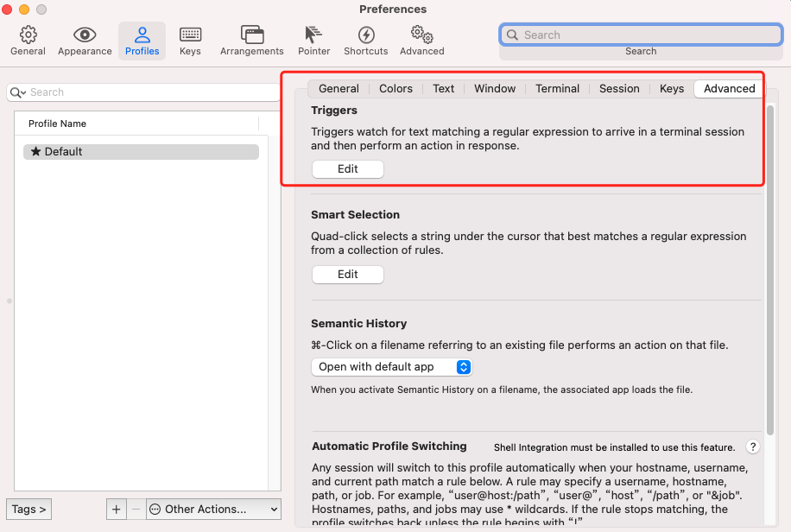Click help question mark for Automatic Profile Switching
791x532 pixels.
(x=752, y=447)
